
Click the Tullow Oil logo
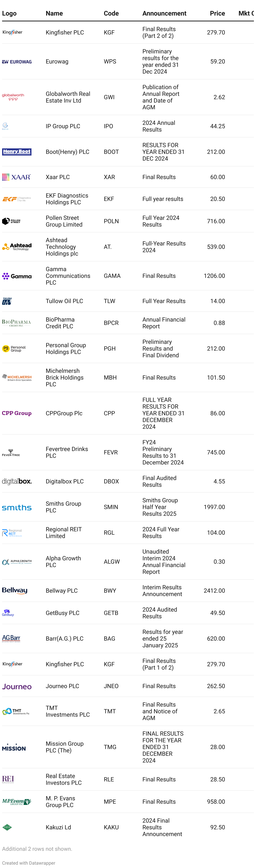pos(7,301)
